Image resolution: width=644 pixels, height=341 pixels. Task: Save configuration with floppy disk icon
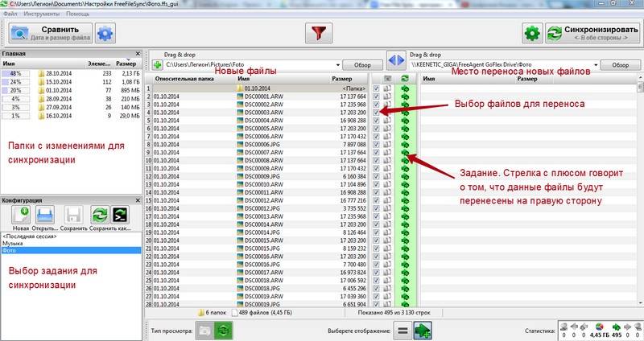[73, 215]
